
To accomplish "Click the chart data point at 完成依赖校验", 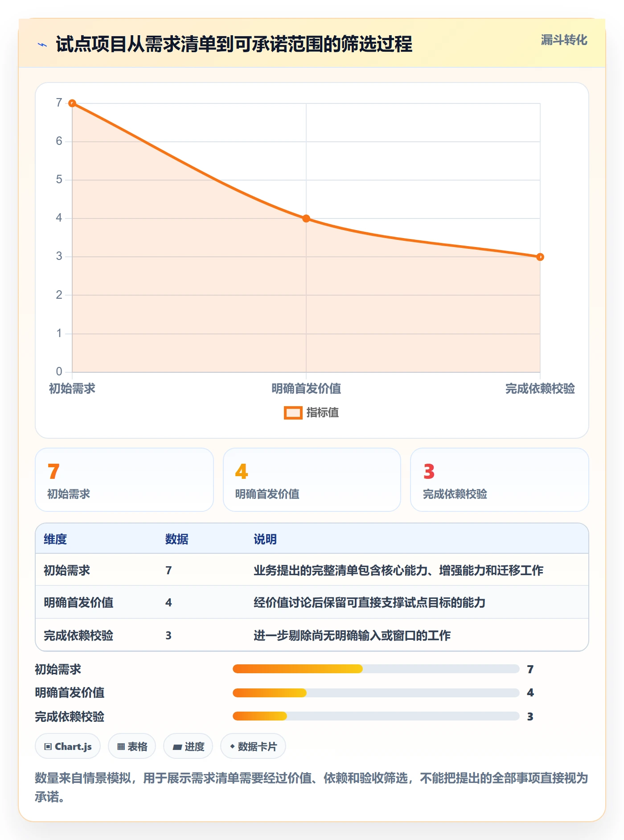I will (540, 257).
